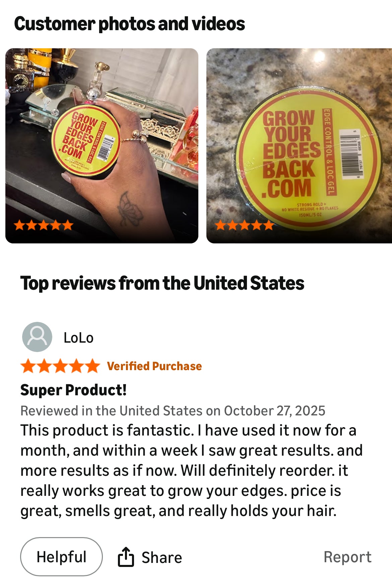The width and height of the screenshot is (392, 578).
Task: Click the Helpful button
Action: click(x=61, y=557)
